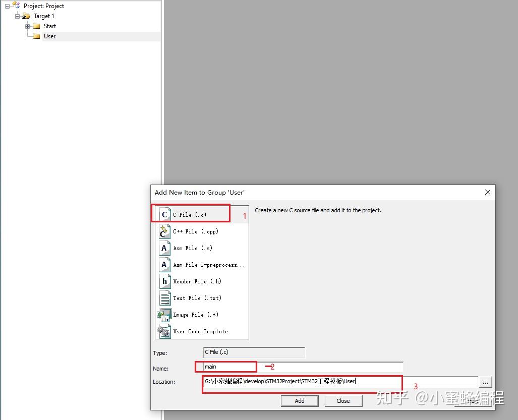Viewport: 518px width, 420px height.
Task: Click the Add button
Action: coord(300,401)
